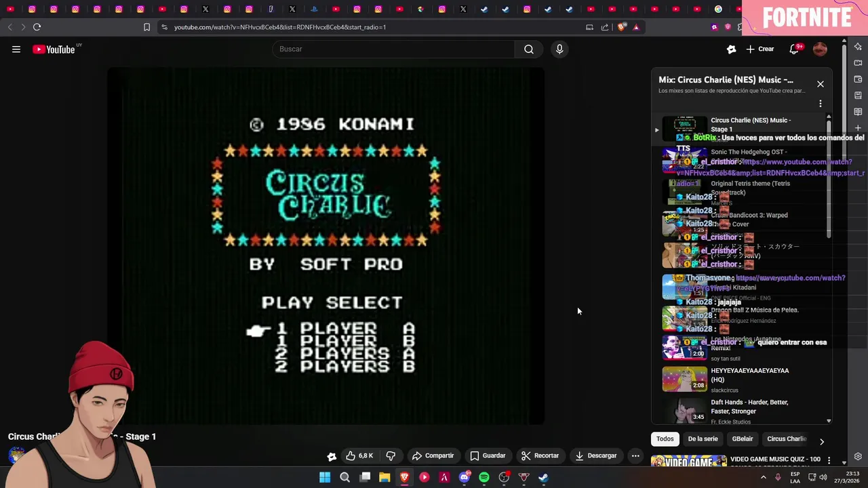Open Brave Talk sidebar icon
This screenshot has width=868, height=488.
point(858,62)
